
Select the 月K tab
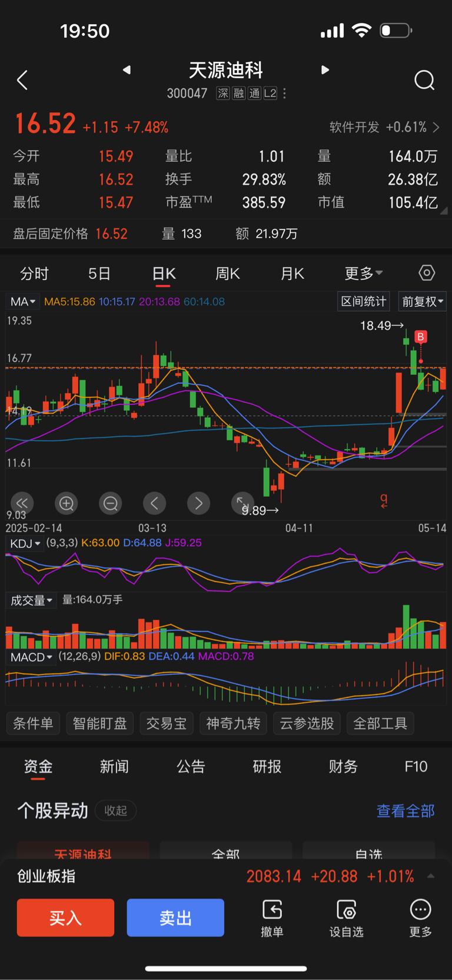(x=292, y=273)
